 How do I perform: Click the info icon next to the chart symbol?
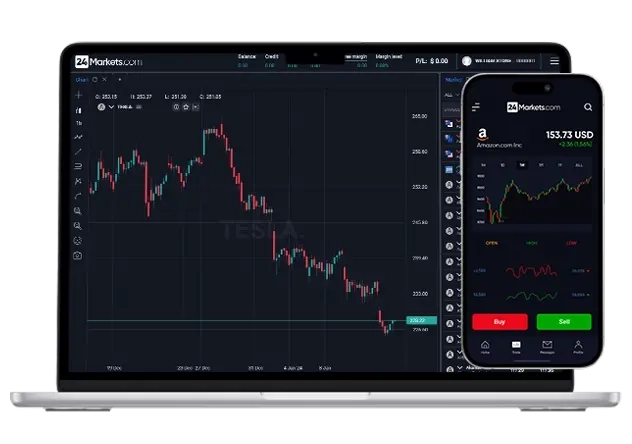point(176,107)
